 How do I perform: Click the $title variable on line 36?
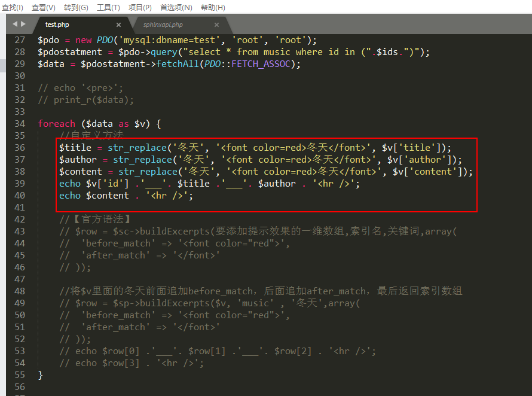[75, 148]
